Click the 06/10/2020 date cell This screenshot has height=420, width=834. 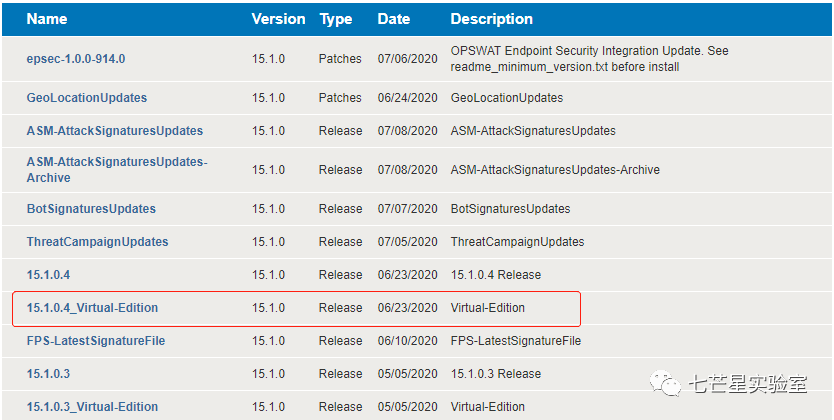[x=407, y=341]
